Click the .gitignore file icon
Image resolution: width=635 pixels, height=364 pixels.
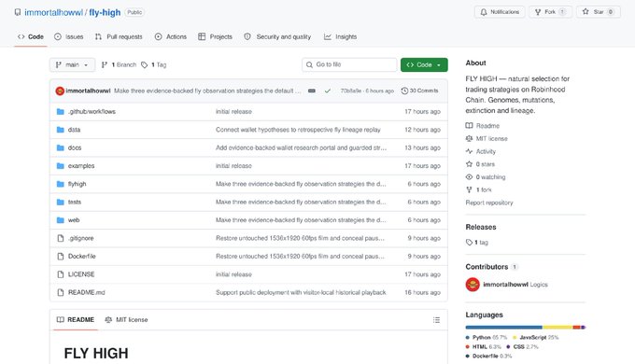[61, 239]
